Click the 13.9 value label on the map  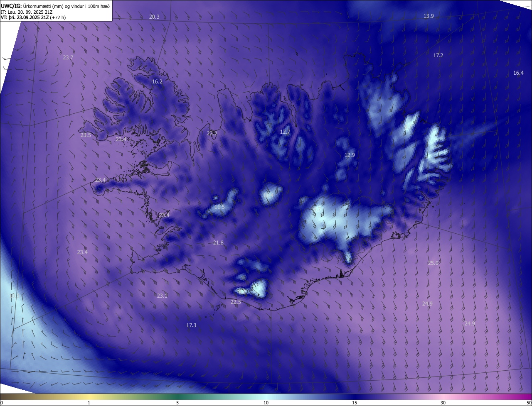click(x=429, y=16)
